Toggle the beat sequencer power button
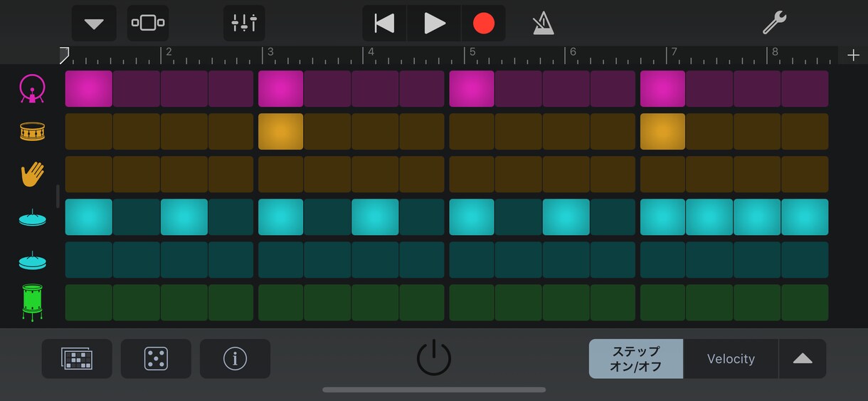The height and width of the screenshot is (401, 868). (x=434, y=358)
